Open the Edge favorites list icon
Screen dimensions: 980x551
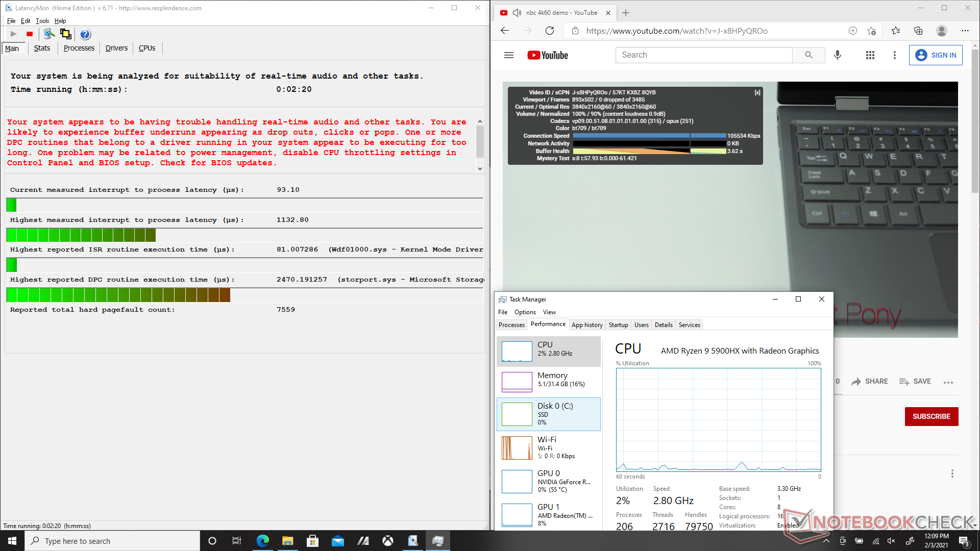pos(896,31)
